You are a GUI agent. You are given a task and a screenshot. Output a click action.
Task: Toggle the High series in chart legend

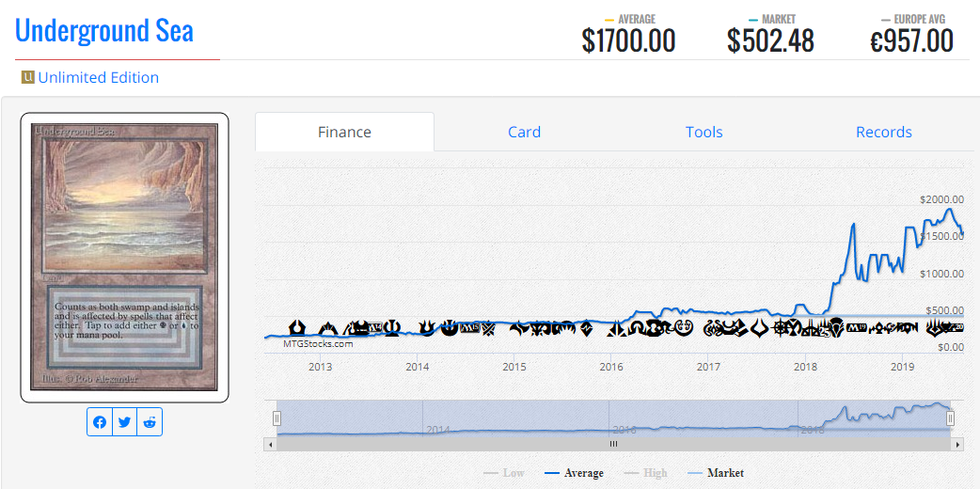[645, 473]
